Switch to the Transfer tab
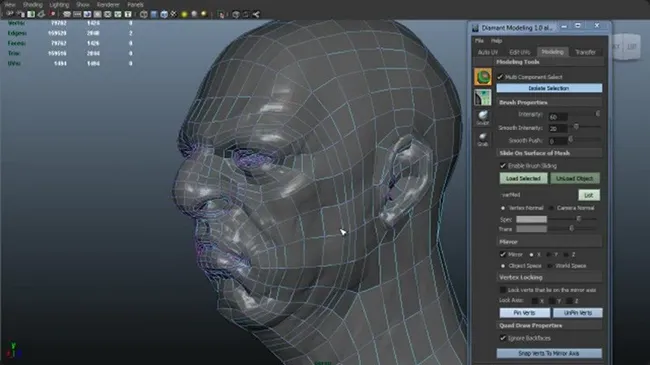This screenshot has width=650, height=365. [585, 52]
